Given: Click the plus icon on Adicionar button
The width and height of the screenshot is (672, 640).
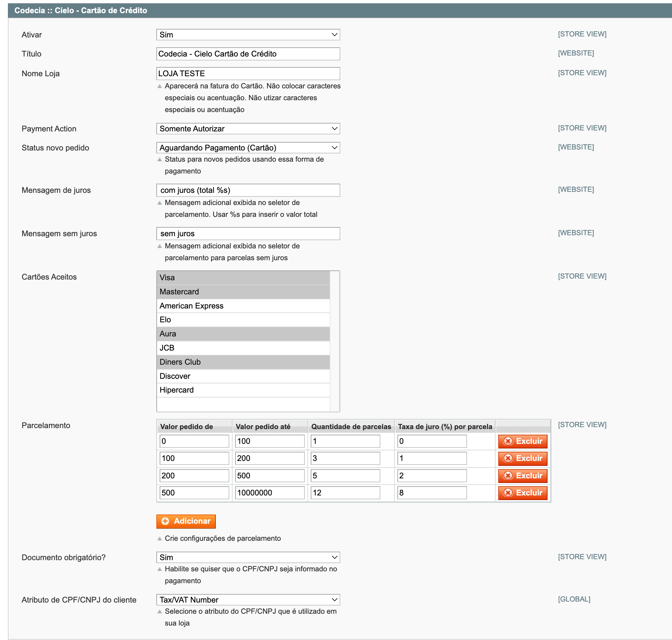Looking at the screenshot, I should (x=166, y=521).
